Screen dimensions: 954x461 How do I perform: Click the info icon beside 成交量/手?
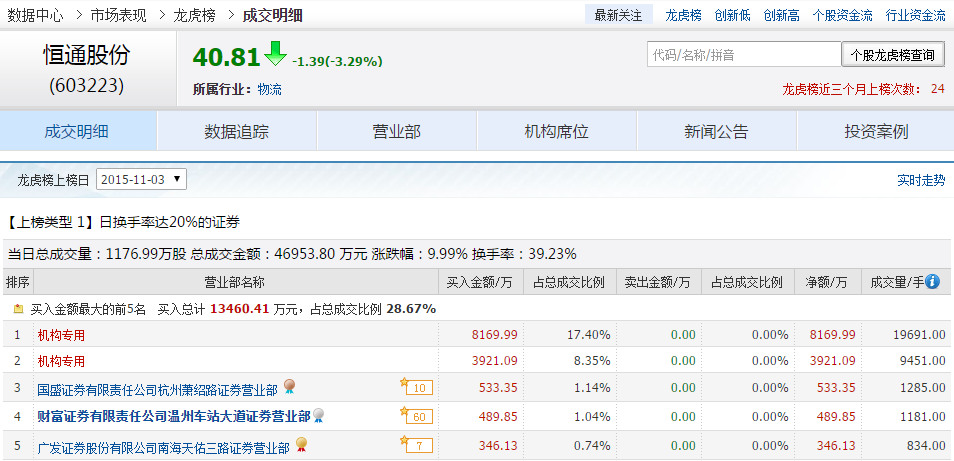click(x=932, y=283)
